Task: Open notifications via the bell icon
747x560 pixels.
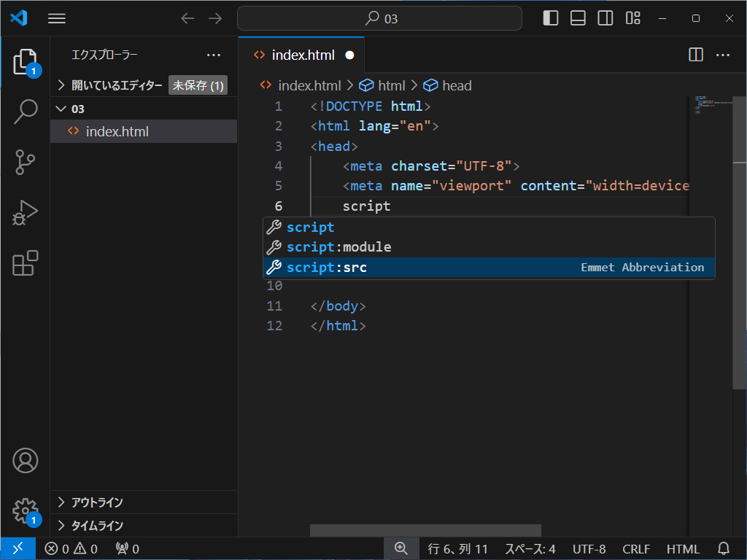Action: pos(722,548)
